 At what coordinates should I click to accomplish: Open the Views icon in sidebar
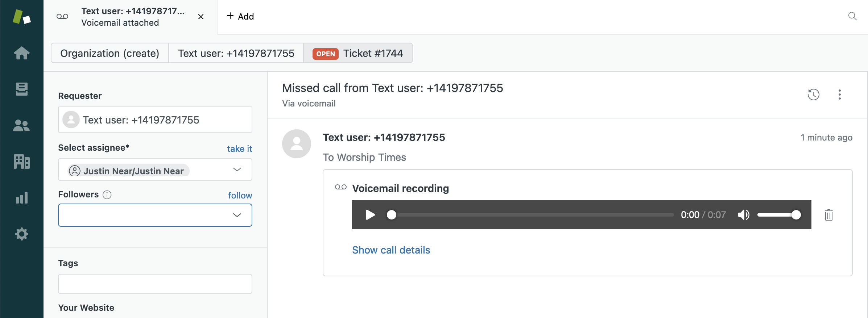click(21, 89)
